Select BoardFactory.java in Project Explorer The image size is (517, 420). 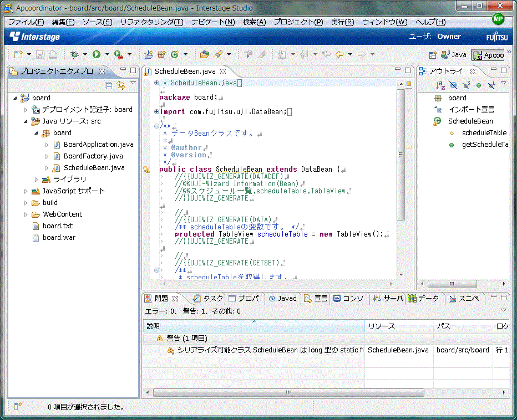(x=93, y=156)
